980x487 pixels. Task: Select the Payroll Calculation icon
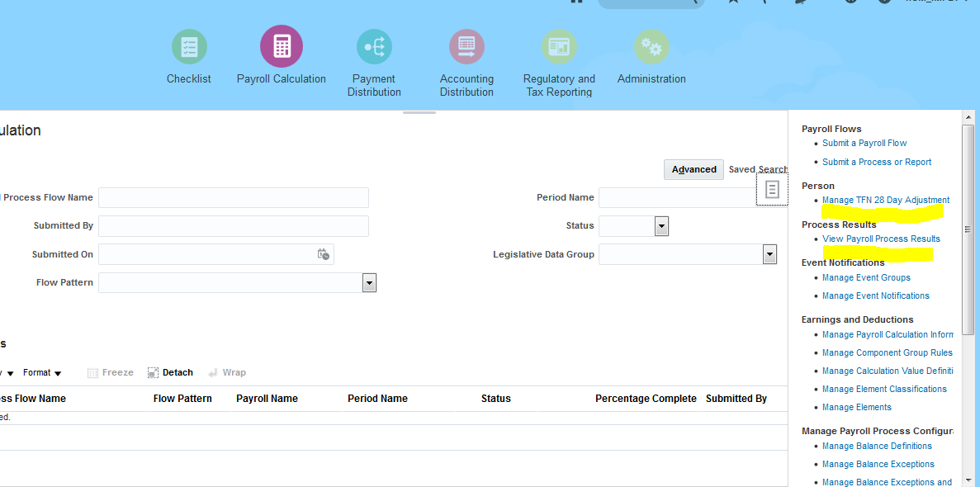coord(282,46)
